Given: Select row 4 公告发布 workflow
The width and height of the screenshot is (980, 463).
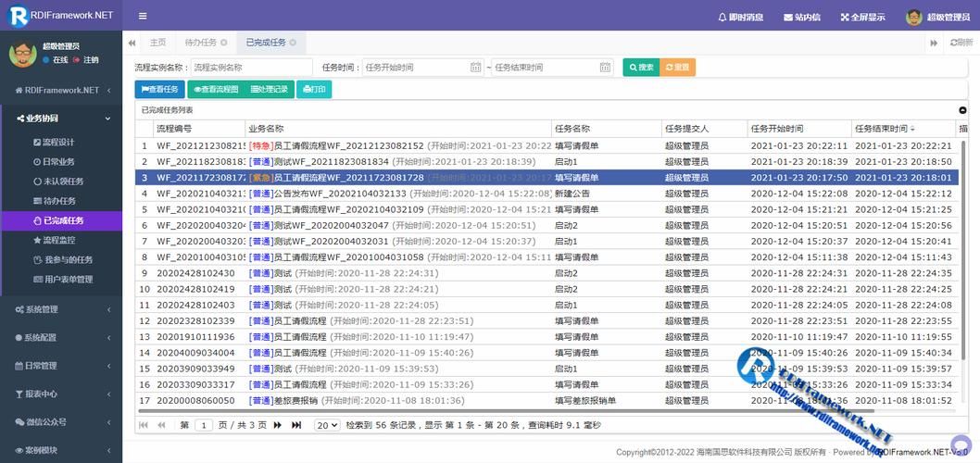Looking at the screenshot, I should [x=547, y=194].
